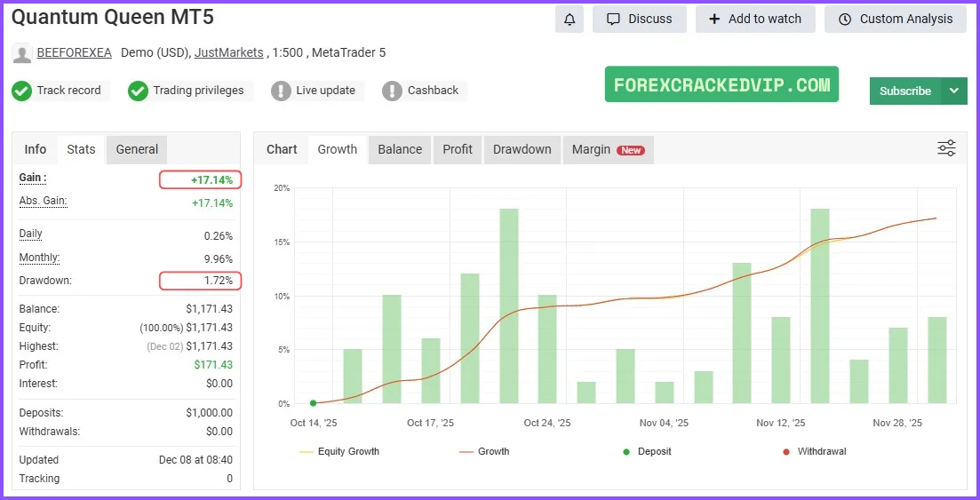
Task: Select the Margin tab marked New
Action: click(x=608, y=149)
